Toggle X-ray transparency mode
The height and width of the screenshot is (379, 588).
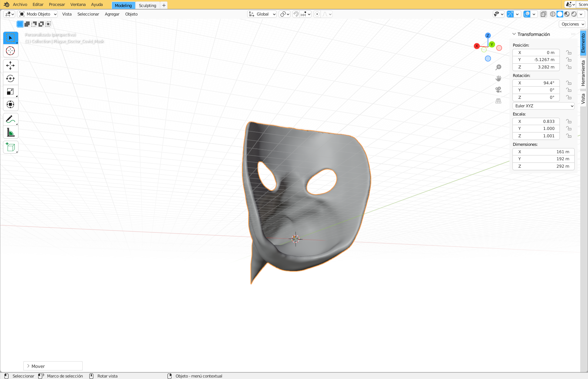coord(543,14)
